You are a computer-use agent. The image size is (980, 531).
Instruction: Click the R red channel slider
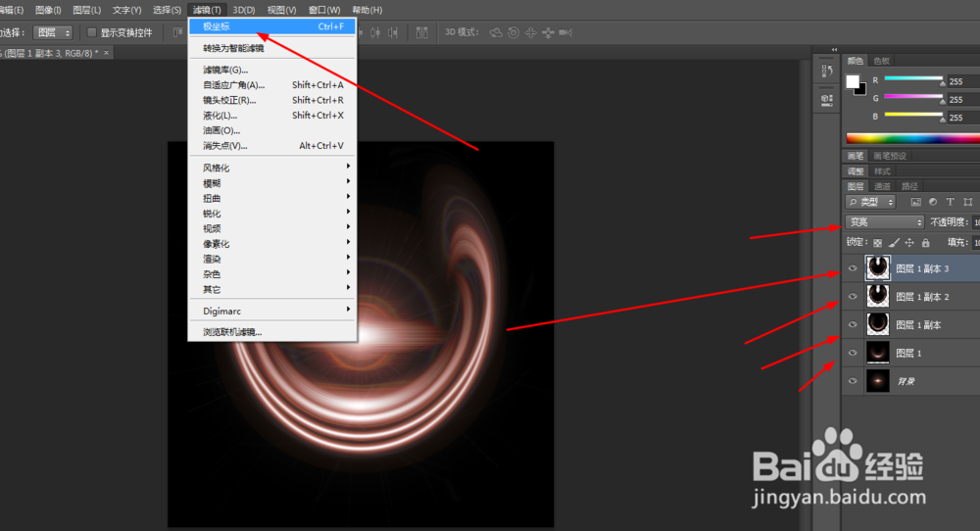[913, 78]
